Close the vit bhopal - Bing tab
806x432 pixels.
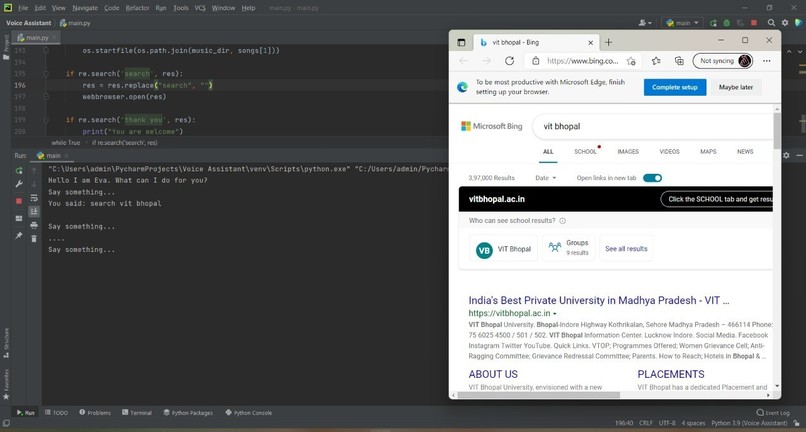pos(591,43)
